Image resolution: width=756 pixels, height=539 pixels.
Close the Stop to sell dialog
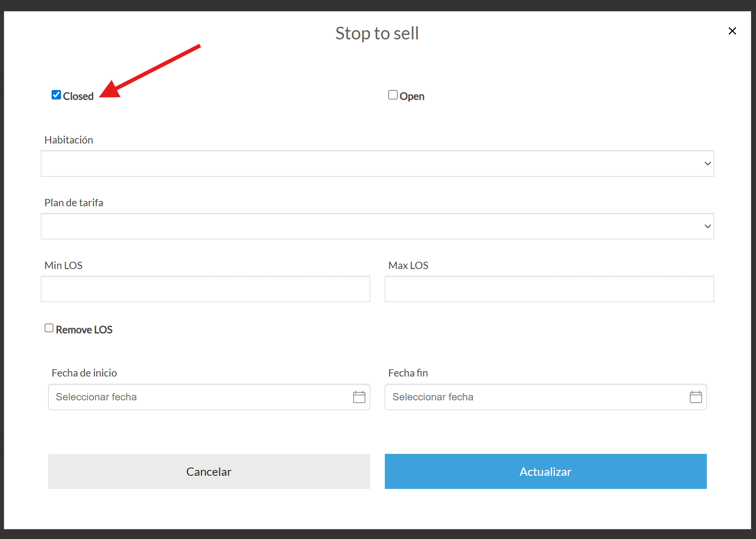point(732,31)
